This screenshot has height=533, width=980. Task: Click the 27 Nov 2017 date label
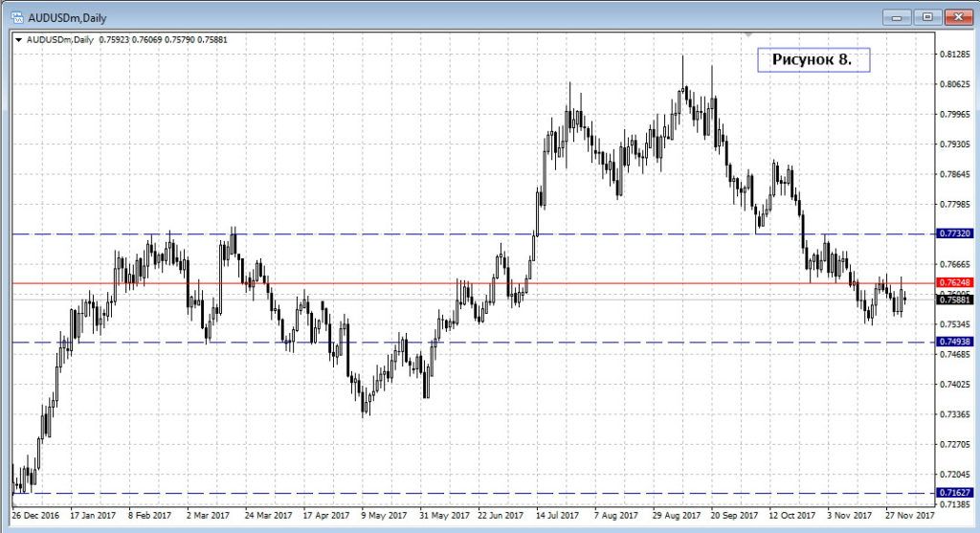pos(908,514)
